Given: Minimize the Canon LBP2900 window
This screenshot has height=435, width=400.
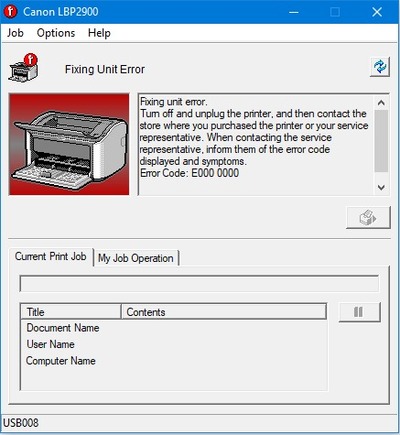Looking at the screenshot, I should click(294, 12).
